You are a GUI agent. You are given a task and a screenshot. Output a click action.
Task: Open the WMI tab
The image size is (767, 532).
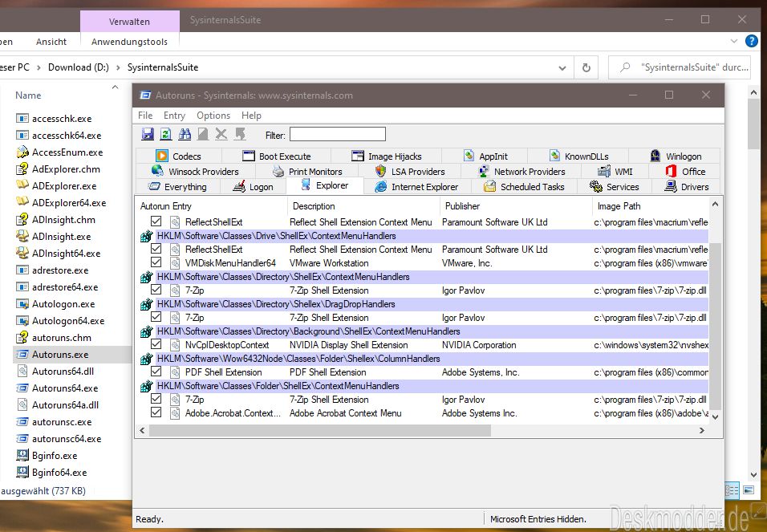click(x=615, y=171)
